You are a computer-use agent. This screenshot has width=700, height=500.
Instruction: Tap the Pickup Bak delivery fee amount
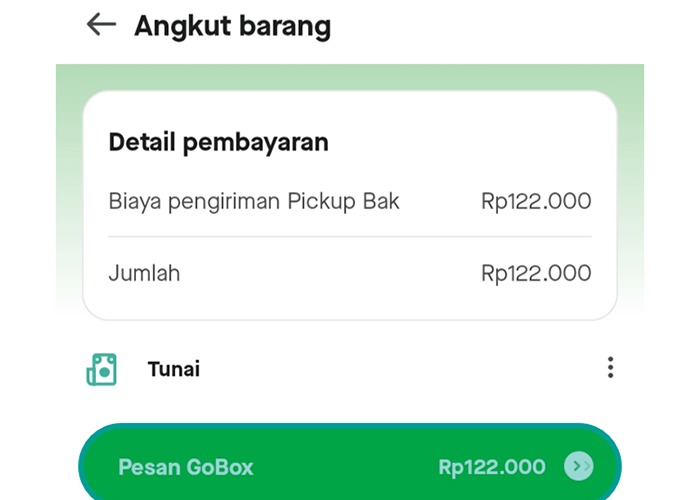[x=536, y=201]
